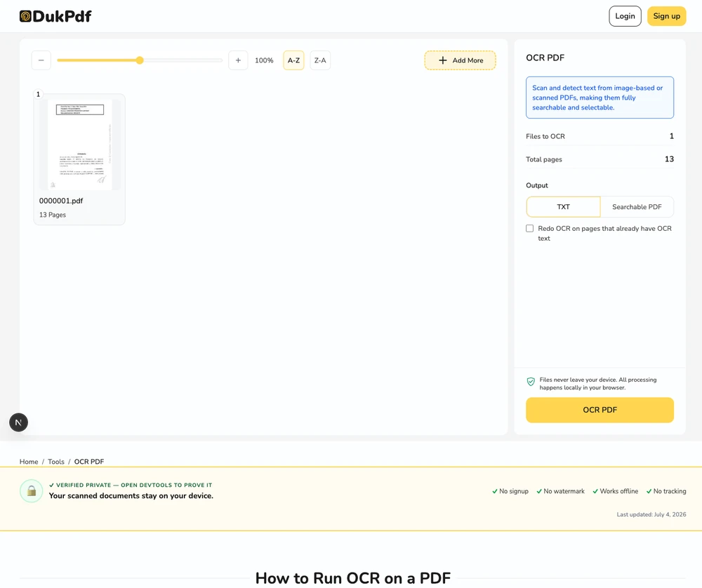Viewport: 702px width, 588px height.
Task: Sort files A-Z
Action: coord(293,60)
